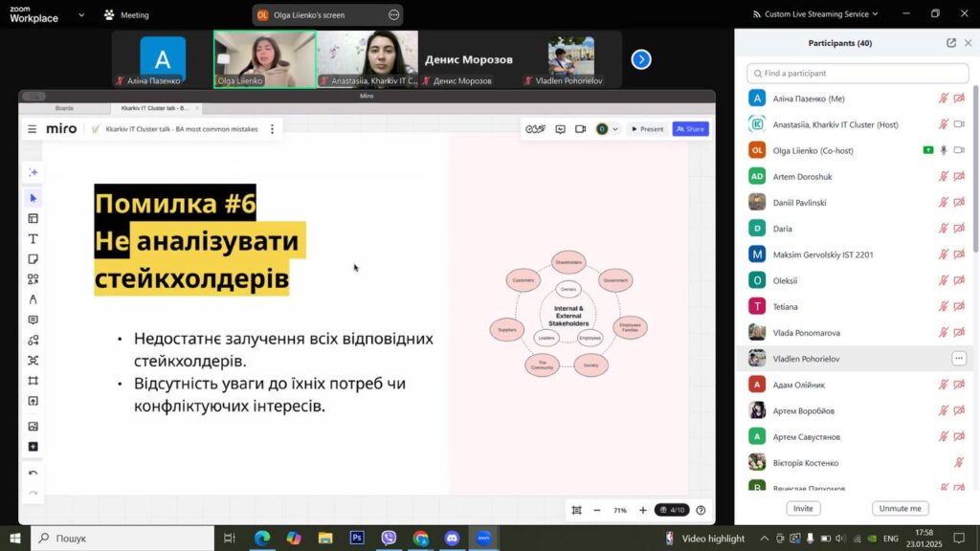Open the Shapes tool in Miro
980x551 pixels.
point(33,279)
